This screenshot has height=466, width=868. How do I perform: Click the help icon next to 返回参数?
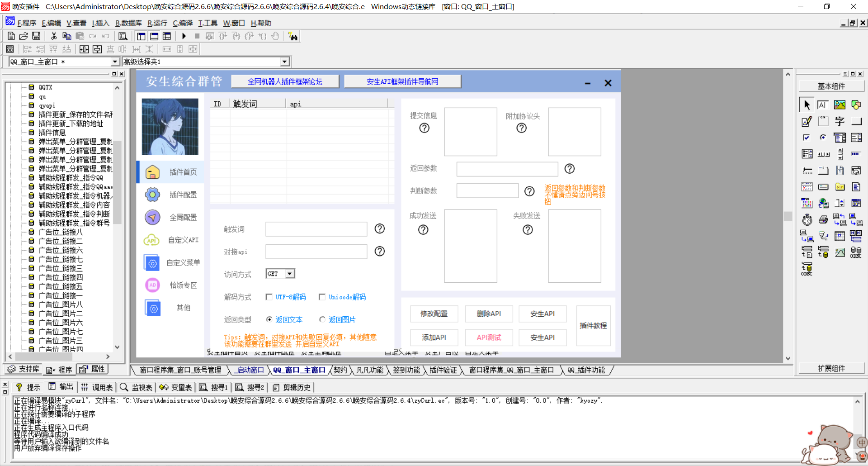coord(570,169)
